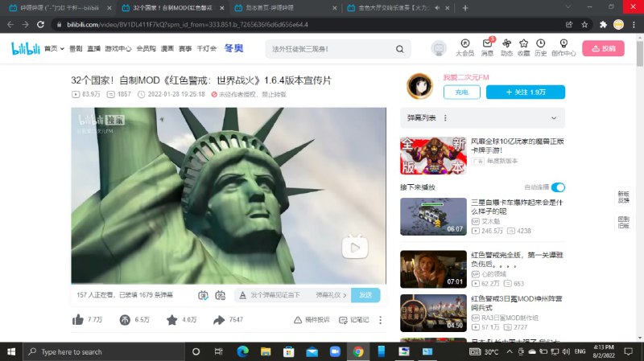This screenshot has height=361, width=644.
Task: Open uploader avatar 我爱二次元FM
Action: 419,86
